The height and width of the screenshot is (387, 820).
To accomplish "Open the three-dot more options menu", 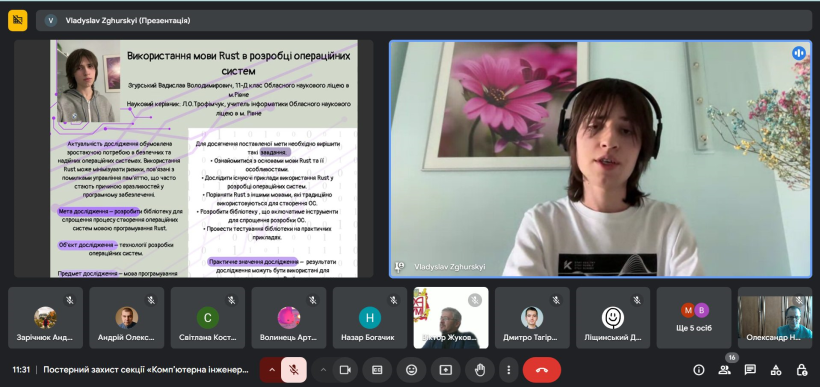I will tap(508, 370).
